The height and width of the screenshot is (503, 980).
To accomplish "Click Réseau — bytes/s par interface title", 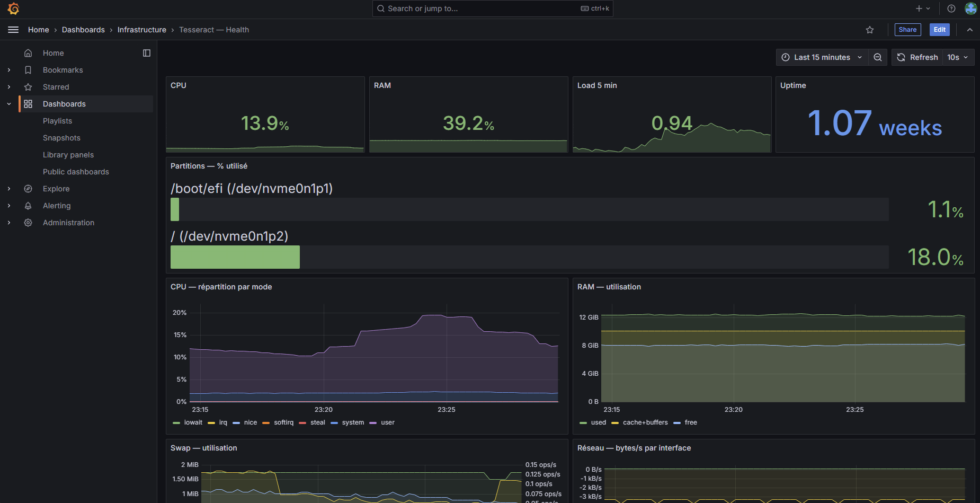I will [634, 448].
